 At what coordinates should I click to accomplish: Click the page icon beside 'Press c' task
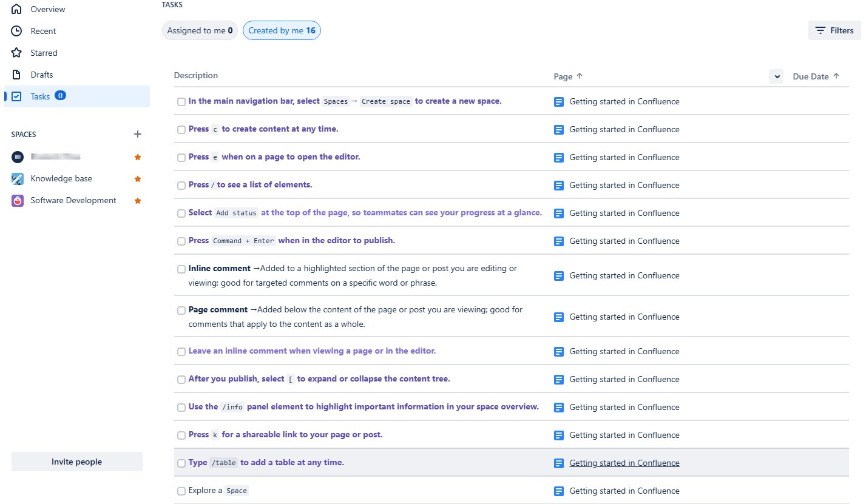(558, 129)
